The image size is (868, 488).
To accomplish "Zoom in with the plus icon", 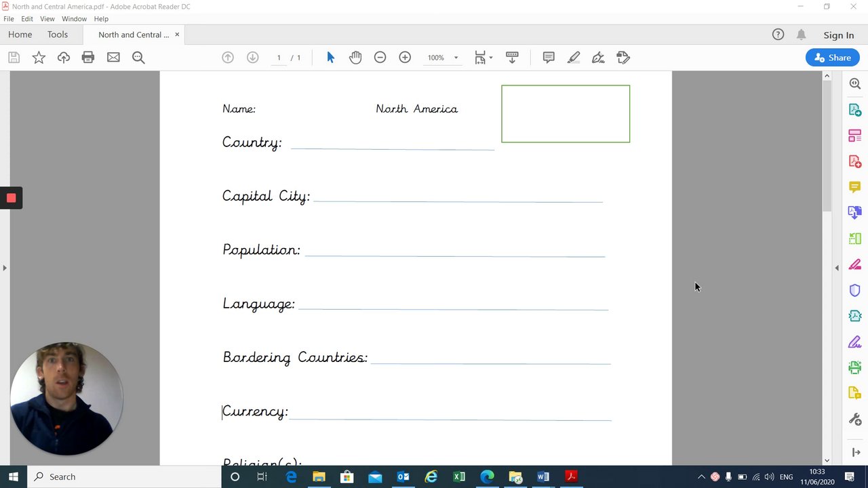I will [405, 58].
